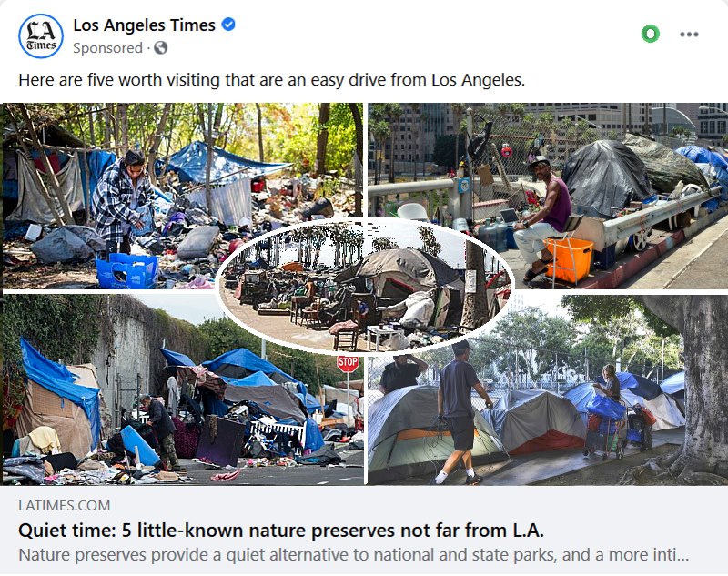Image resolution: width=728 pixels, height=576 pixels.
Task: Open the 'Quiet time: 5 little-known nature preserves' headline
Action: click(281, 531)
